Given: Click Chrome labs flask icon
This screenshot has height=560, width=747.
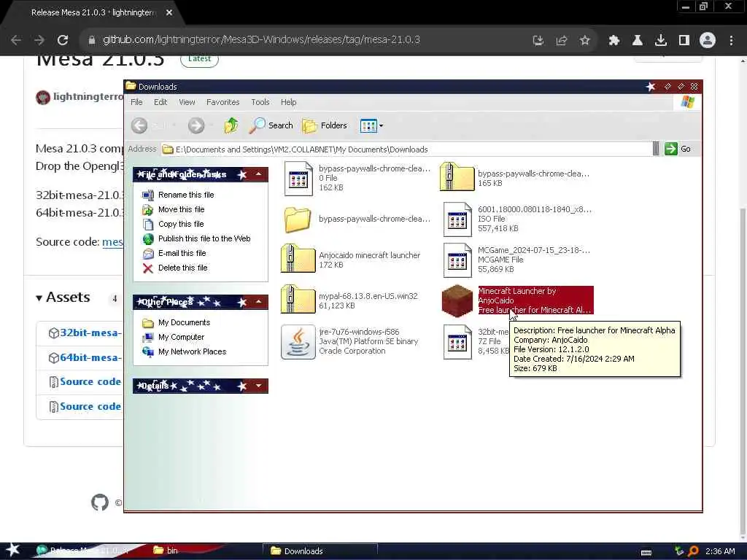Looking at the screenshot, I should (638, 41).
